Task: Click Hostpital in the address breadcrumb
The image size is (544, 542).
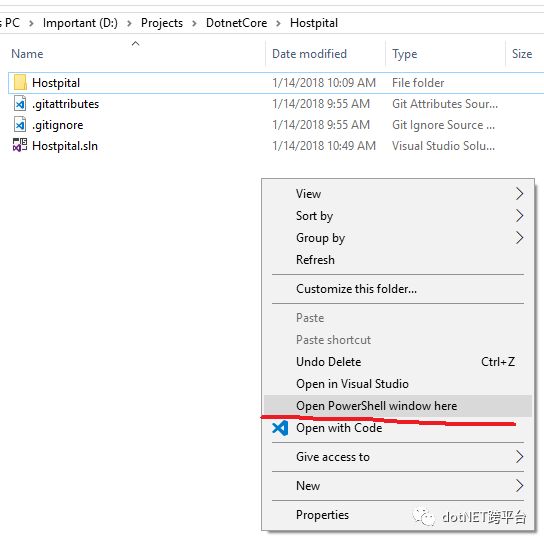Action: 314,23
